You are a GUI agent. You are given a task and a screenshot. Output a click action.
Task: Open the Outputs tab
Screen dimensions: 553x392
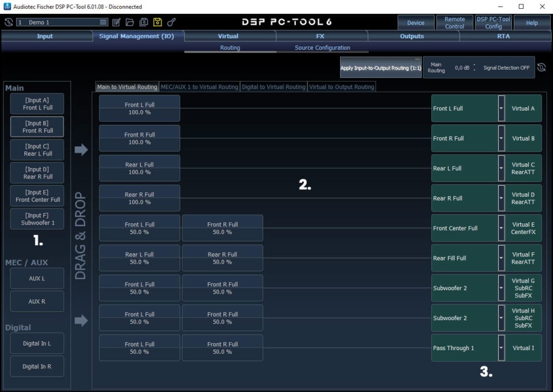(411, 36)
